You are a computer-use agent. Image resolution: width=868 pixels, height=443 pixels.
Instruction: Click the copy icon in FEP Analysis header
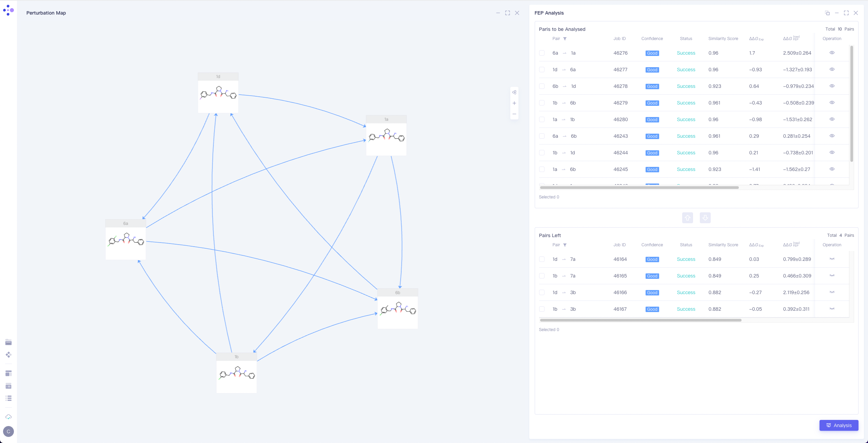coord(827,13)
